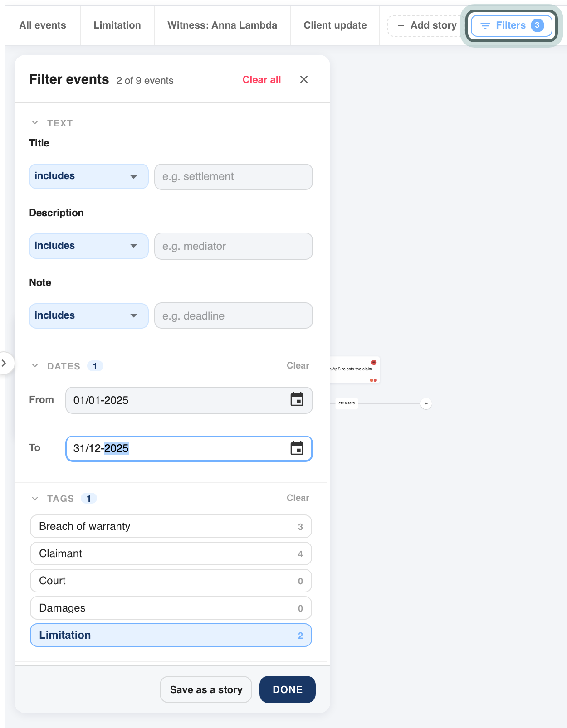The image size is (567, 728).
Task: Switch to the All events tab
Action: point(43,25)
